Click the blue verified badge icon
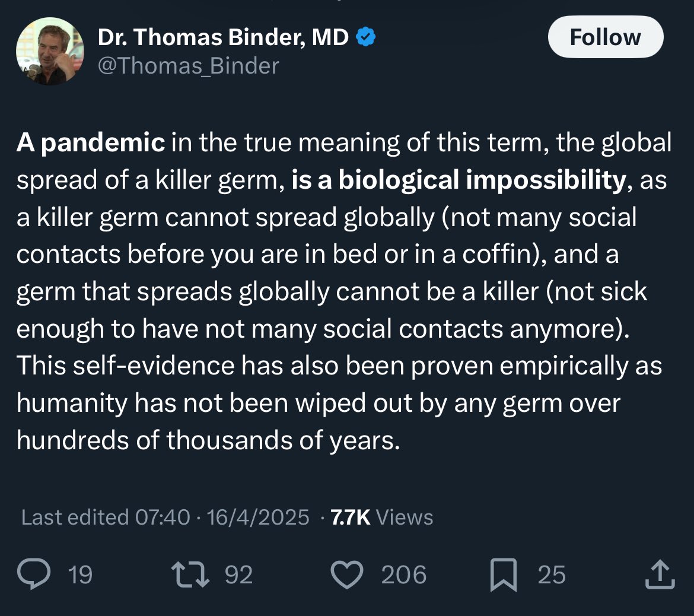This screenshot has width=694, height=616. (365, 37)
